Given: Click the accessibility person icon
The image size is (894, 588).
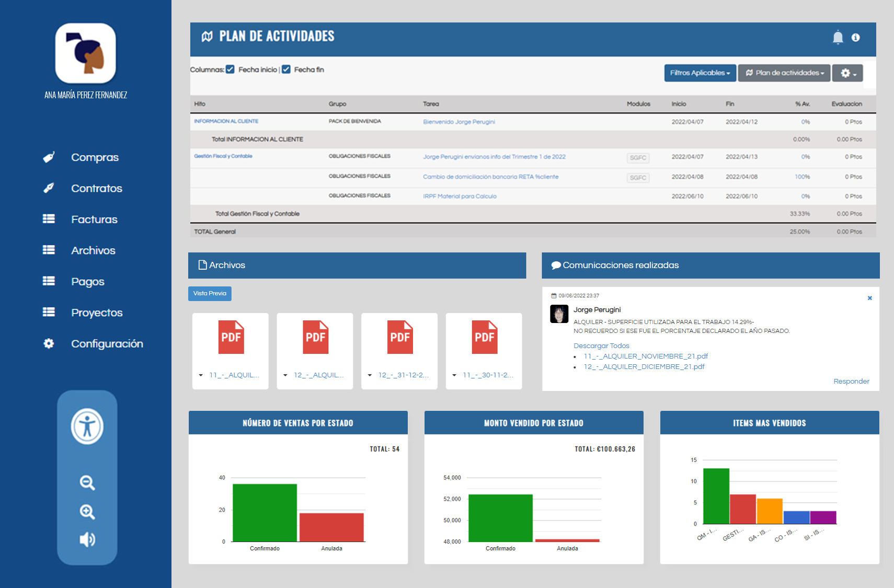Looking at the screenshot, I should pyautogui.click(x=87, y=426).
